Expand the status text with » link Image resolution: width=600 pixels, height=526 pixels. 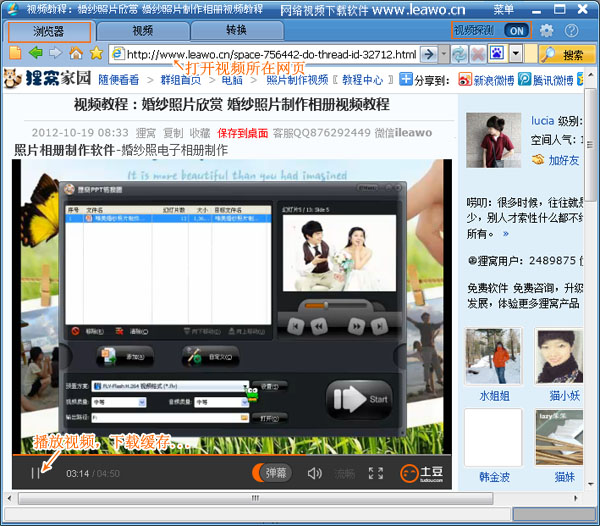506,234
